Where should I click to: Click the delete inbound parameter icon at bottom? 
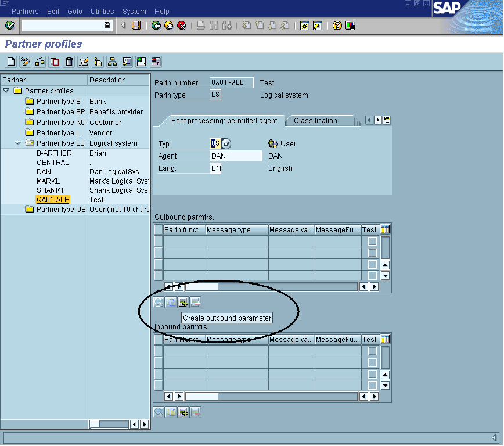196,412
